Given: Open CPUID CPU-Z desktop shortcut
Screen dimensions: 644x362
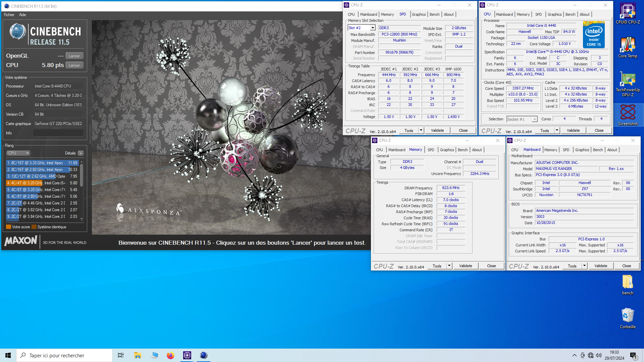Looking at the screenshot, I should coord(628,13).
